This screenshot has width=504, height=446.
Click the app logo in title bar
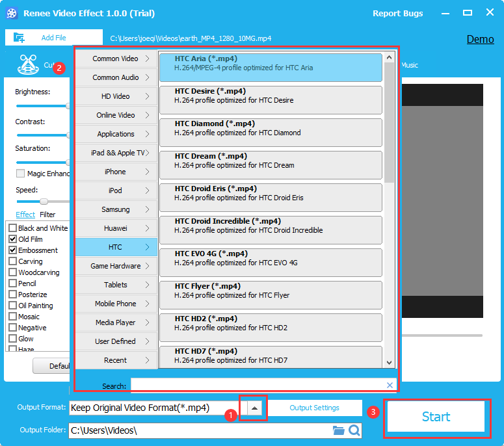(x=12, y=13)
